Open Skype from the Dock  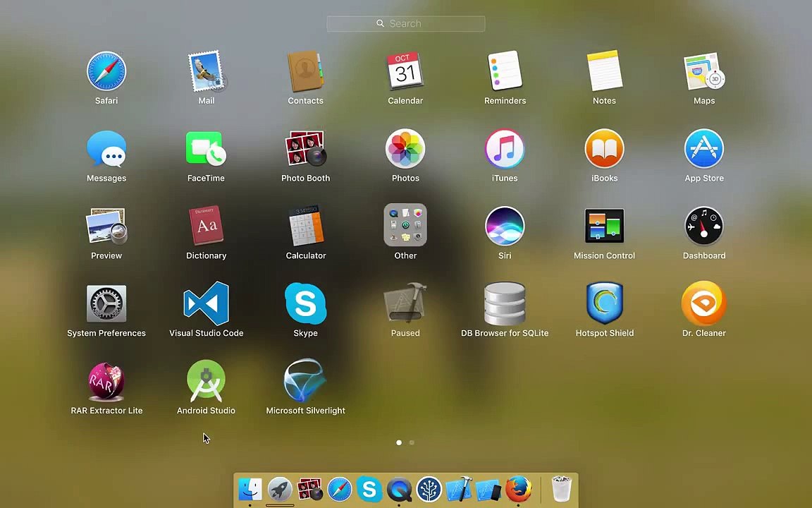(369, 489)
